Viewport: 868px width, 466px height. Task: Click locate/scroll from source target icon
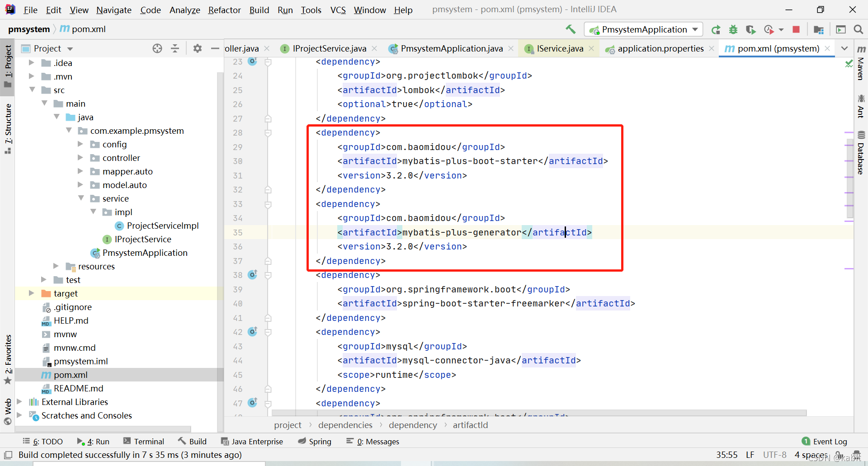(x=157, y=48)
